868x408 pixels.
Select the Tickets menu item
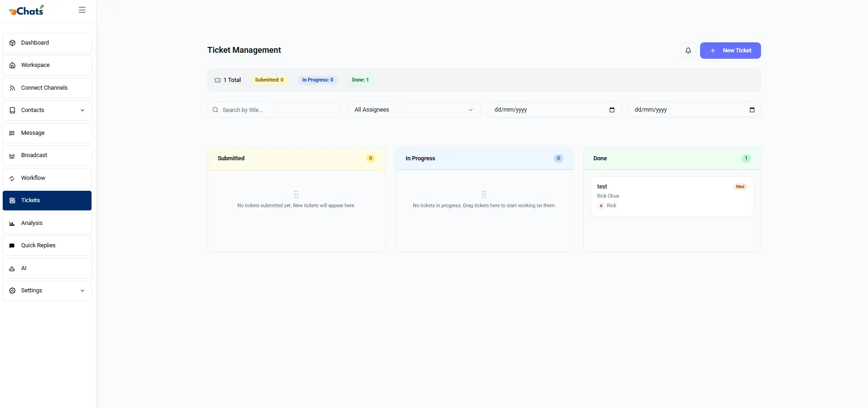47,200
